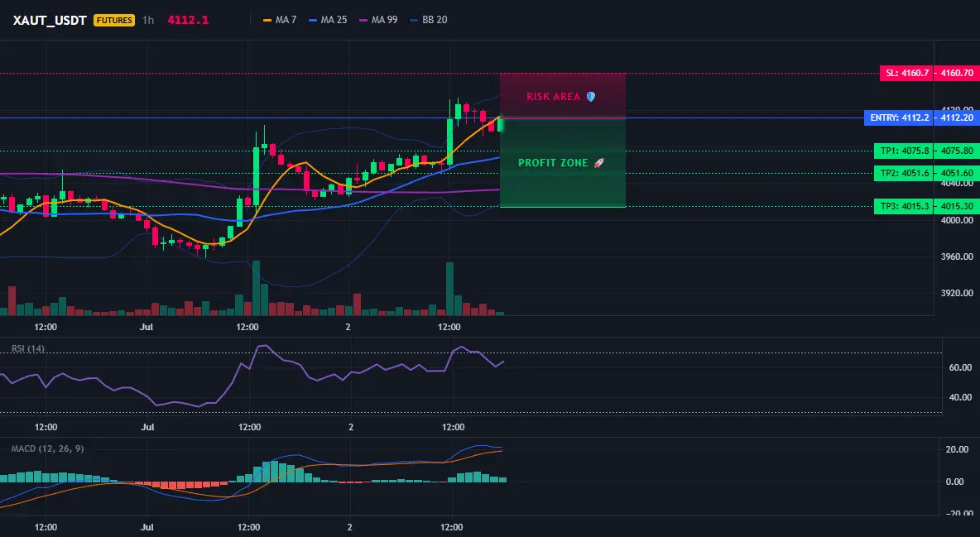Click the SL: 4160.7 price tag
The image size is (980, 537).
click(906, 73)
